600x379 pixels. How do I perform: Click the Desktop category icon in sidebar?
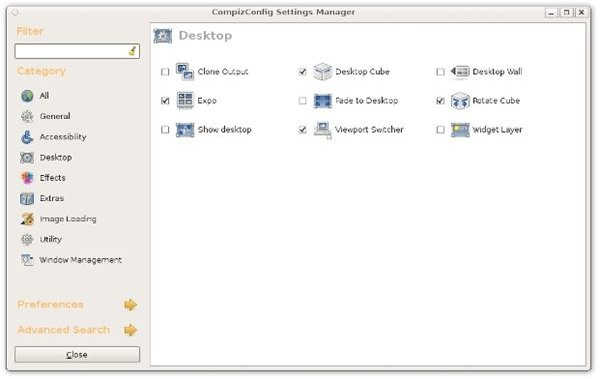(x=27, y=157)
